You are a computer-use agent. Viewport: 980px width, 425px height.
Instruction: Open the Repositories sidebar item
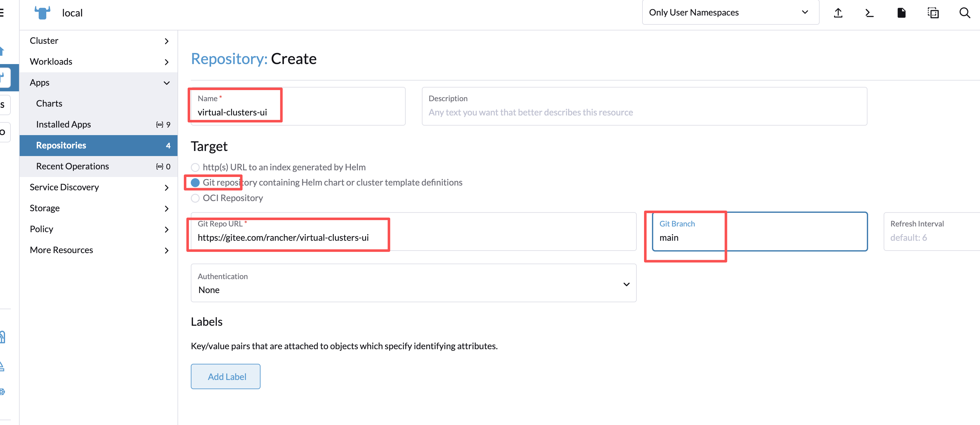61,146
